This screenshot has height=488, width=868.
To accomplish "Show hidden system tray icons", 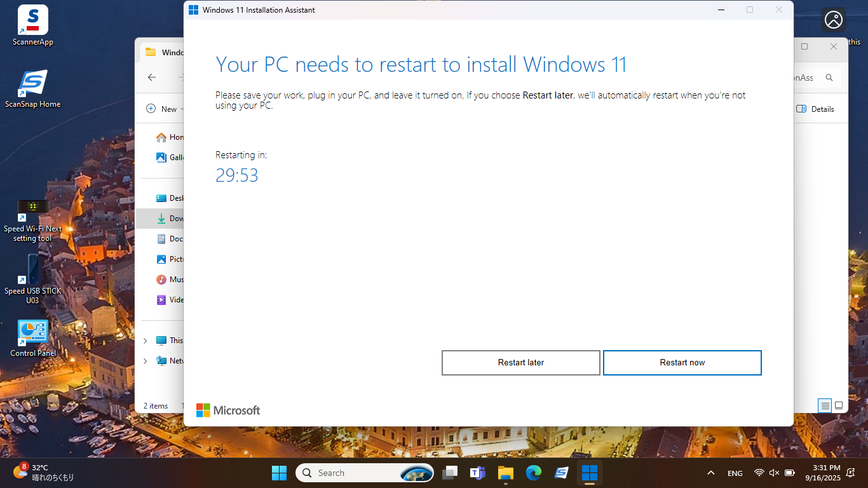I will tap(711, 473).
